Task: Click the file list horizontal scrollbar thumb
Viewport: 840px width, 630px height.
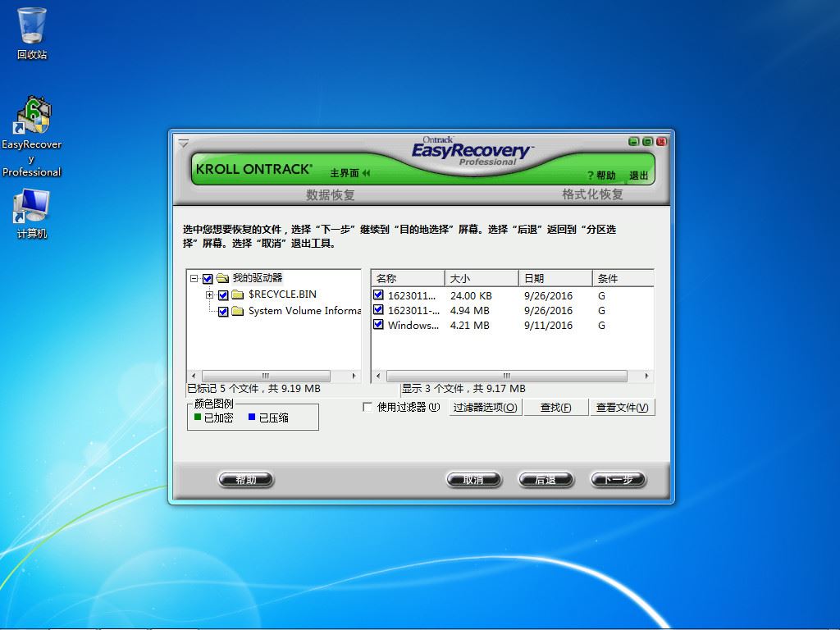Action: [507, 376]
